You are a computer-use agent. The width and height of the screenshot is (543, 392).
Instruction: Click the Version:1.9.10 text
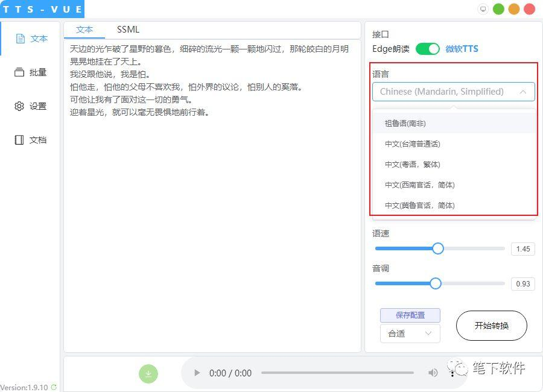[x=24, y=388]
